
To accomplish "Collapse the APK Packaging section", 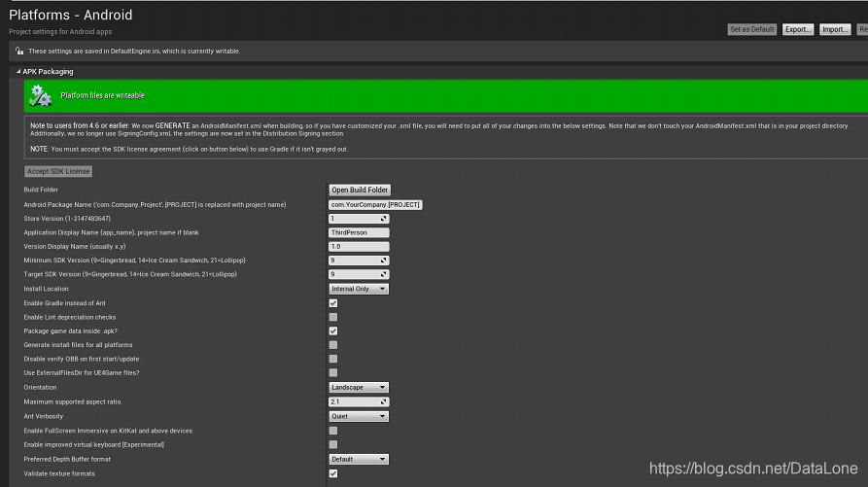I will coord(18,71).
